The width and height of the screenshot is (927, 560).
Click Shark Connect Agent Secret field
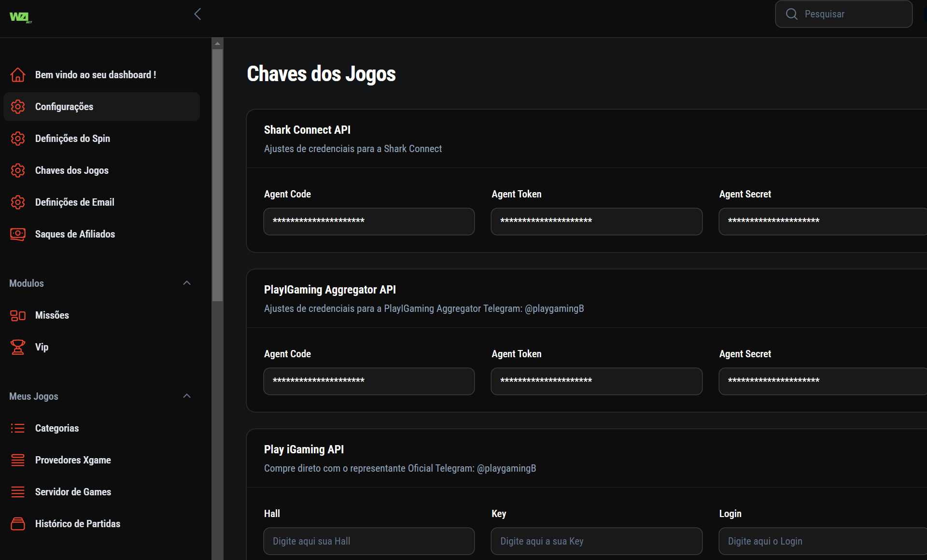point(823,222)
